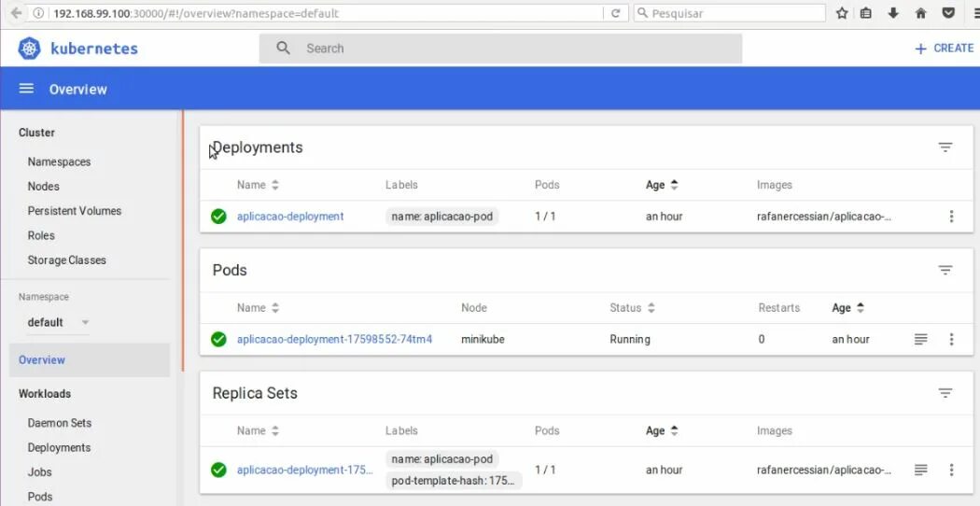
Task: Open filter icon for Replica Sets card
Action: tap(945, 393)
